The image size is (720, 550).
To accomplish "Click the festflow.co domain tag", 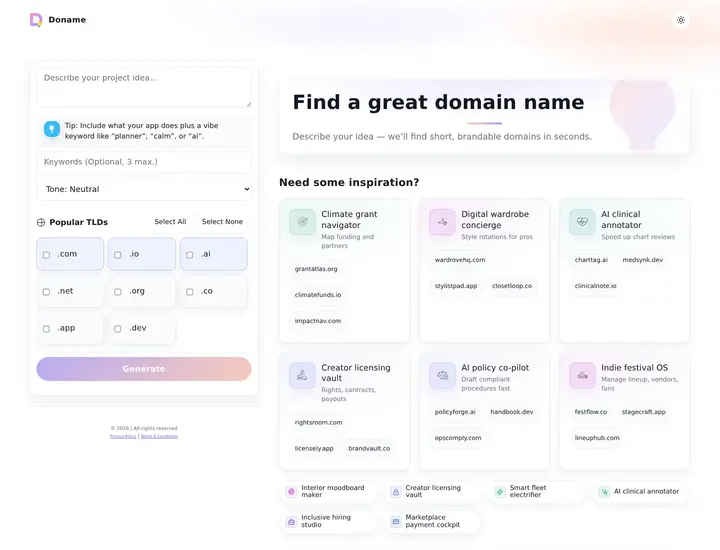I will 591,412.
